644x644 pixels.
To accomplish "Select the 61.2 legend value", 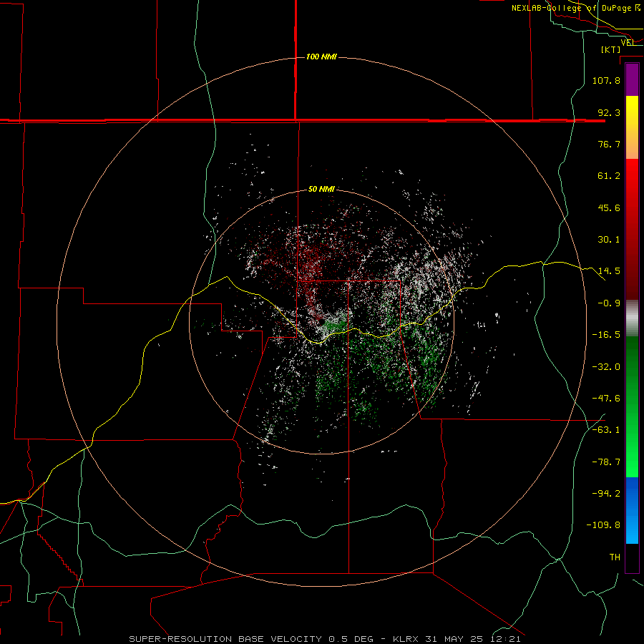I will (609, 176).
